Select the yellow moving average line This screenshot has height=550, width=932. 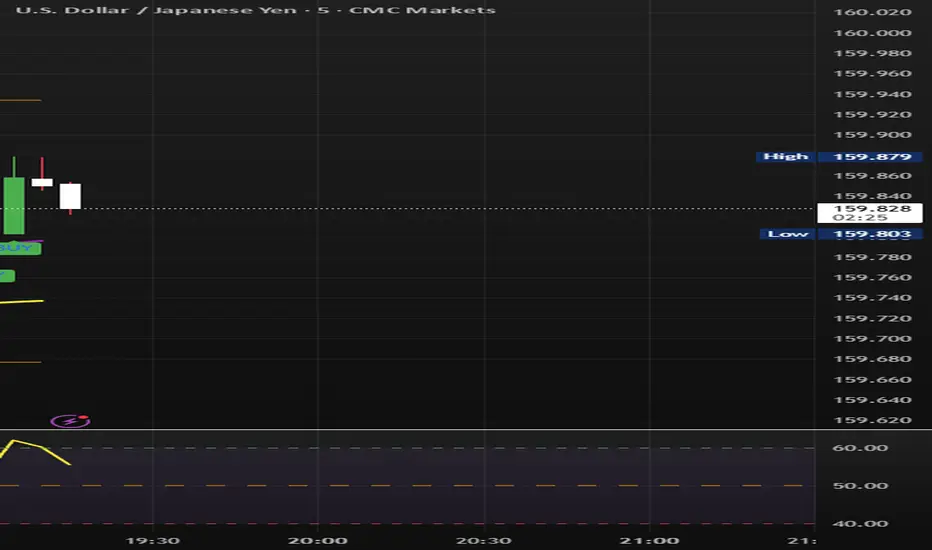point(22,302)
